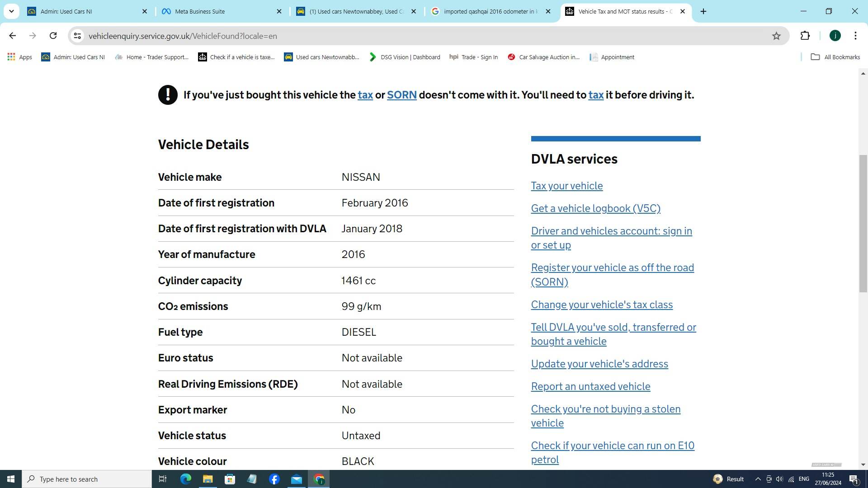This screenshot has width=868, height=488.
Task: Open notification center icon
Action: [854, 479]
